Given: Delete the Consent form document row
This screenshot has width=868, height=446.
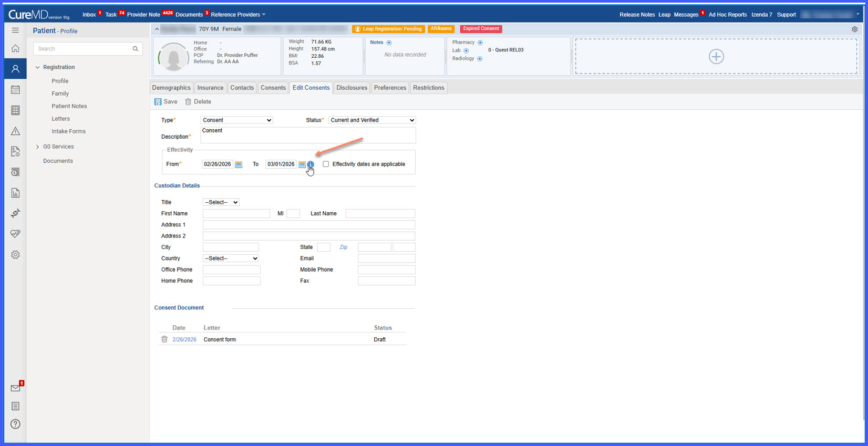Looking at the screenshot, I should (164, 339).
